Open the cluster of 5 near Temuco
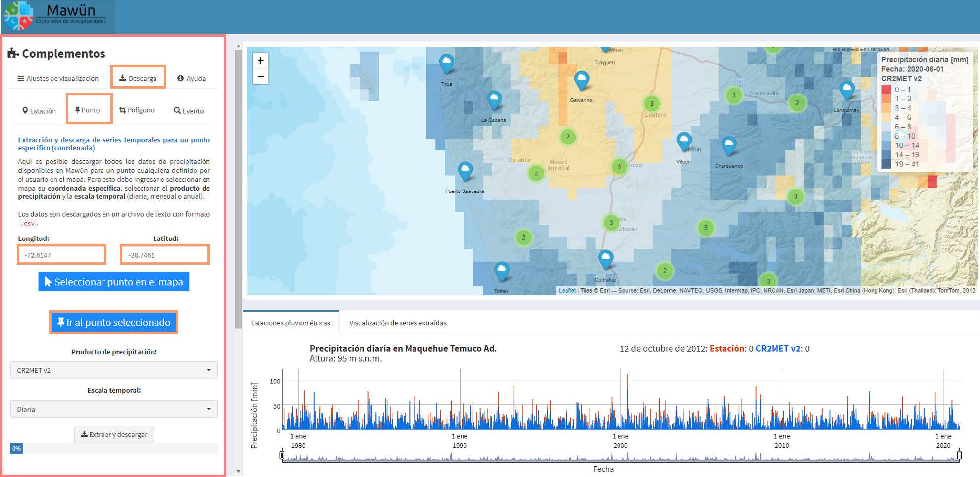980x477 pixels. click(619, 167)
